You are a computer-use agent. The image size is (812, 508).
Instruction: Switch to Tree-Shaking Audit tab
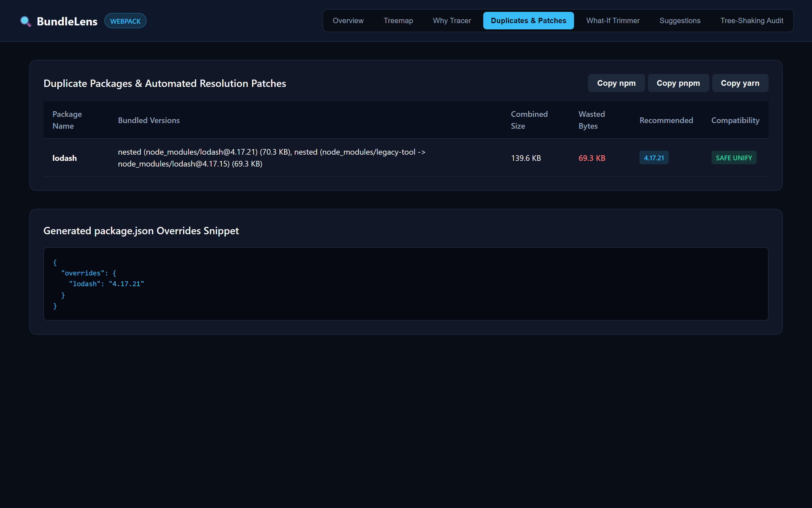coord(752,21)
